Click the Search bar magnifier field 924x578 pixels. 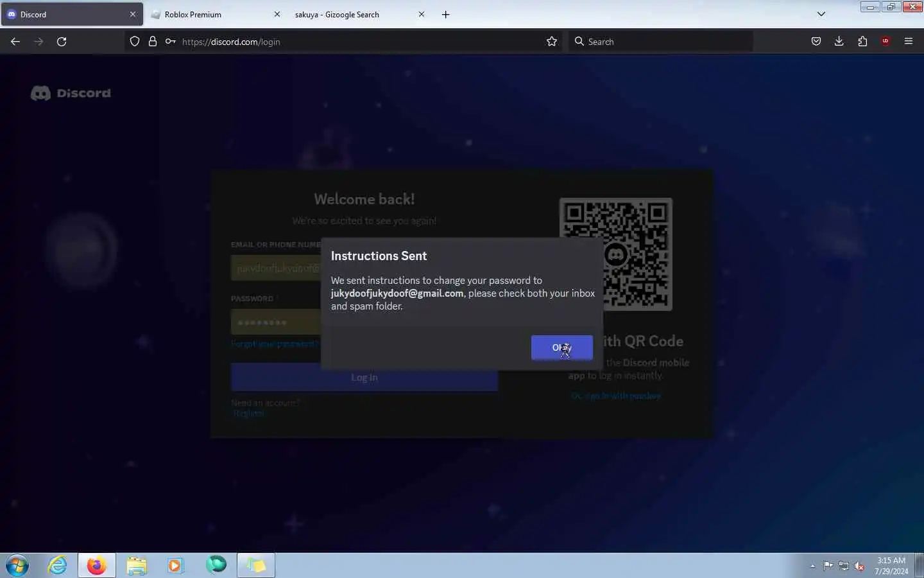[661, 42]
